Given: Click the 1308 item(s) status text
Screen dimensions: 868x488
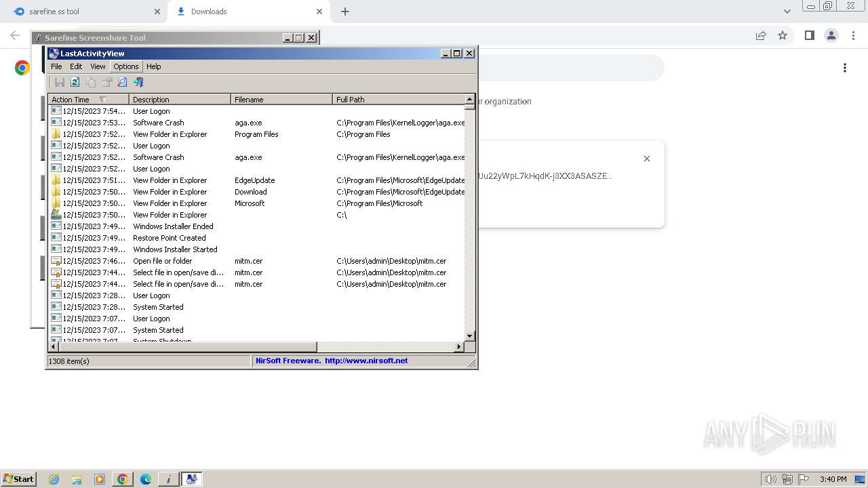Looking at the screenshot, I should pos(69,361).
